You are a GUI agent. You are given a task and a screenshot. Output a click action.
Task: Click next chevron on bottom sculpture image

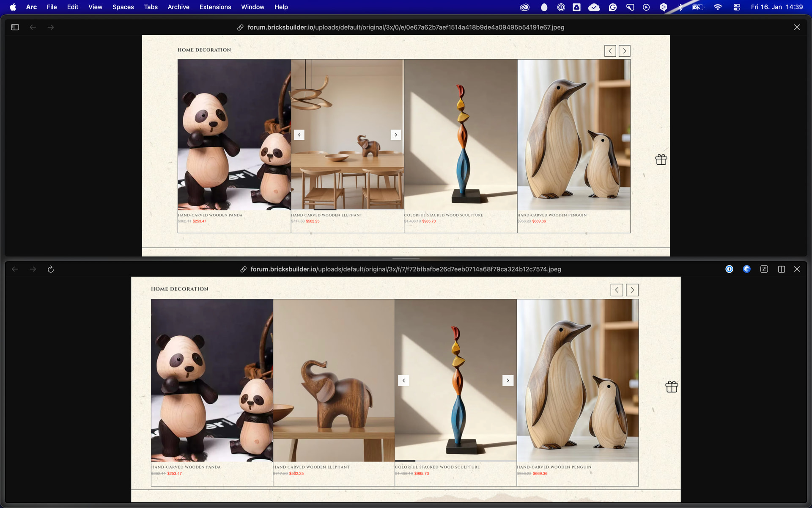click(x=508, y=381)
